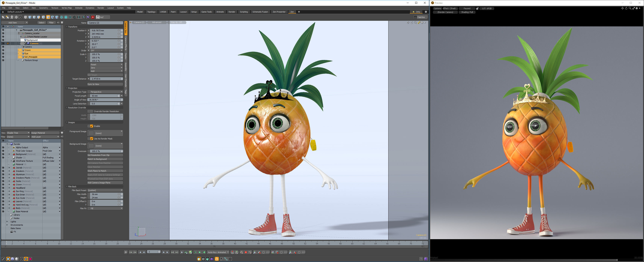The height and width of the screenshot is (262, 644).
Task: Click the play forward button in timeline
Action: pos(182,252)
